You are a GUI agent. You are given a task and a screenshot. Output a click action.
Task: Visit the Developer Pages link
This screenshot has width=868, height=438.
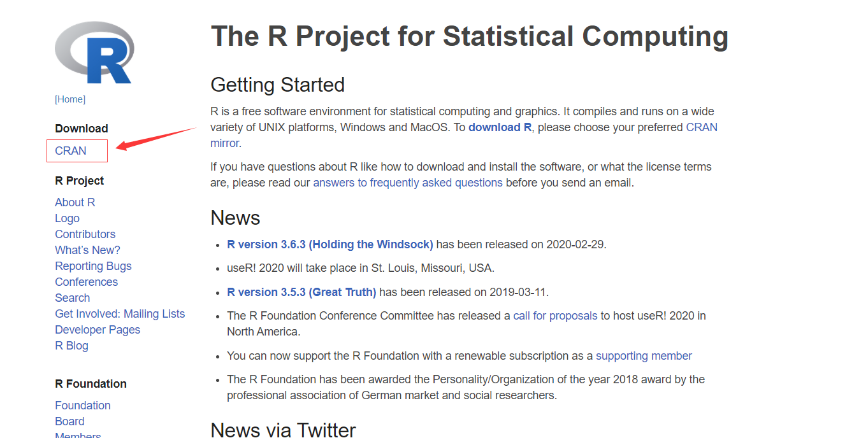click(x=98, y=330)
